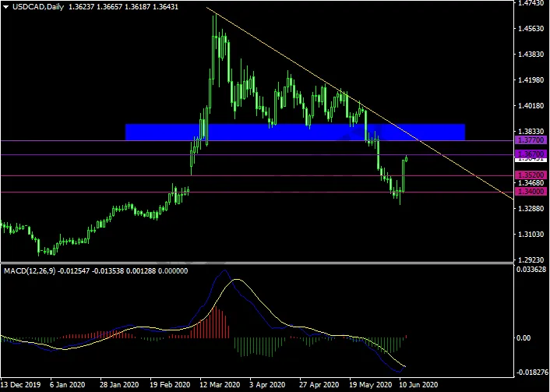Image resolution: width=550 pixels, height=392 pixels.
Task: Select the yellow descending trendline
Action: [360, 103]
